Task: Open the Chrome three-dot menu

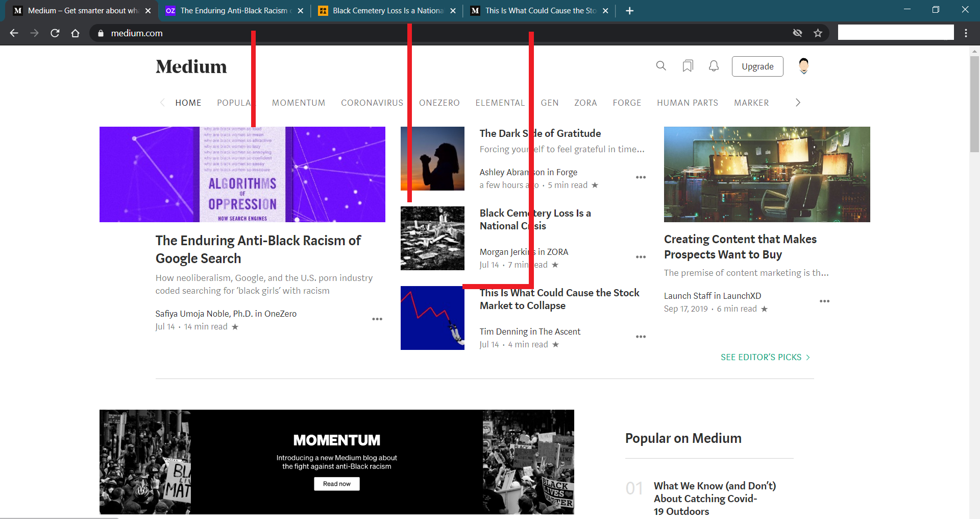Action: pyautogui.click(x=966, y=33)
